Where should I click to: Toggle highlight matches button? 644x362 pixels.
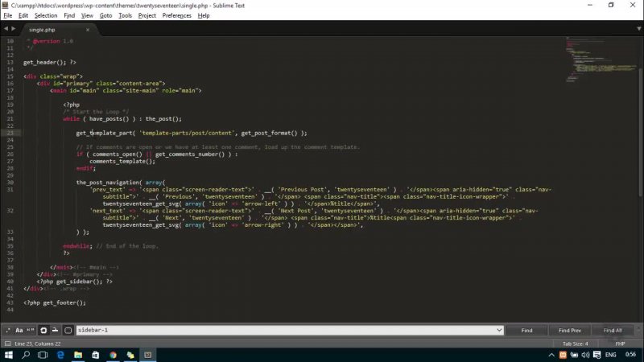click(x=68, y=331)
